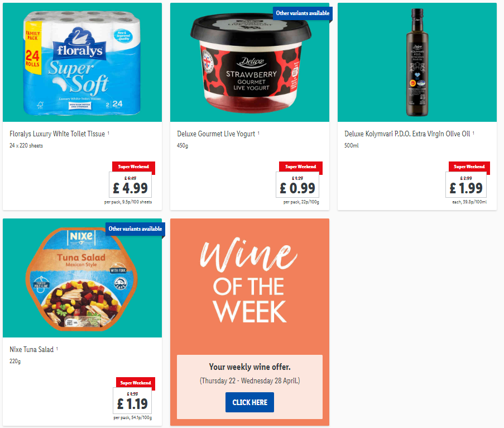Click the Super Weekend tag on yogurt
This screenshot has height=428, width=504.
[300, 167]
